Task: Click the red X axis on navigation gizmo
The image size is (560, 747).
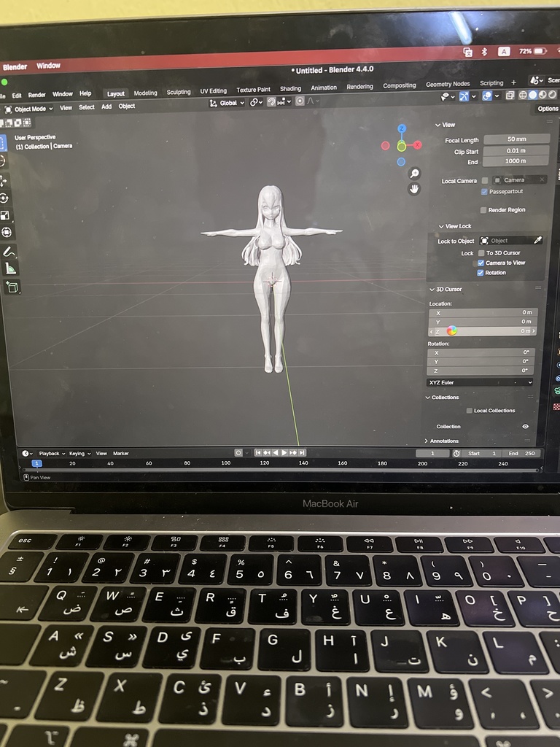Action: 418,145
